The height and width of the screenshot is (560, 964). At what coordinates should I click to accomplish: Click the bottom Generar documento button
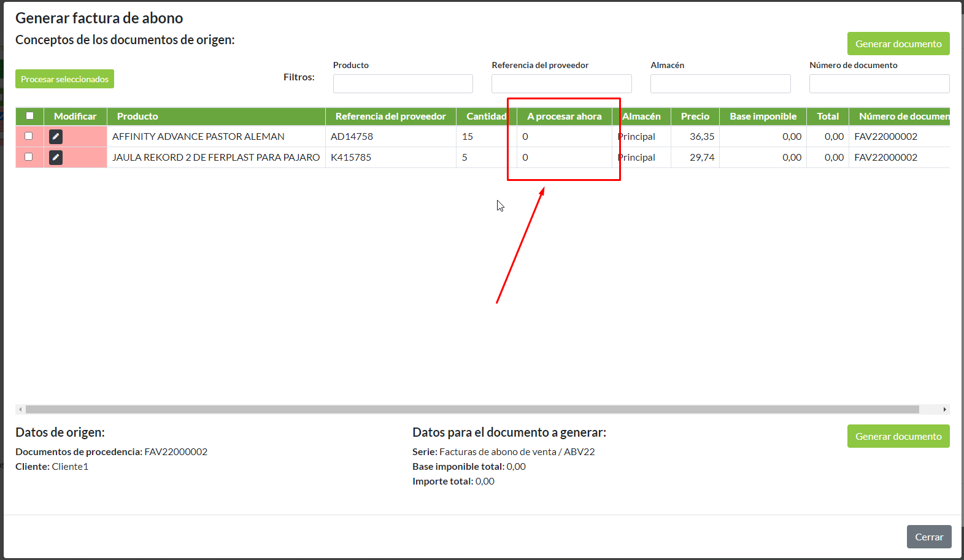pos(898,436)
